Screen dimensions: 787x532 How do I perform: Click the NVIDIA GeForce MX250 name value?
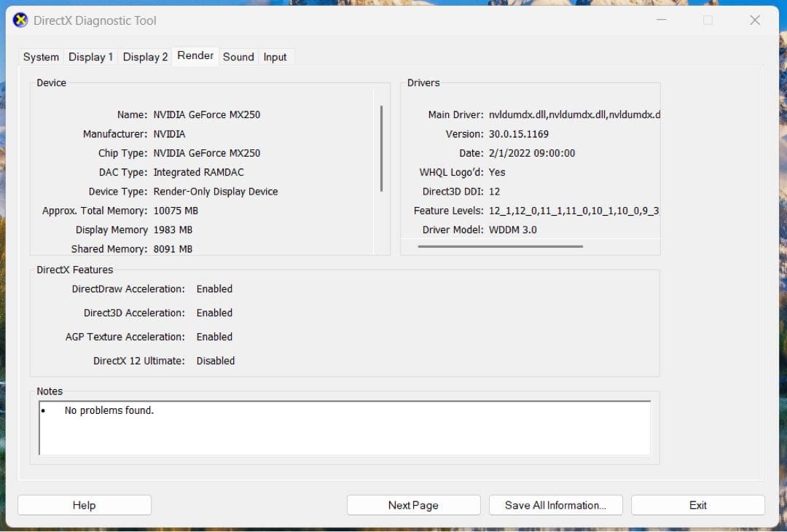pos(205,114)
